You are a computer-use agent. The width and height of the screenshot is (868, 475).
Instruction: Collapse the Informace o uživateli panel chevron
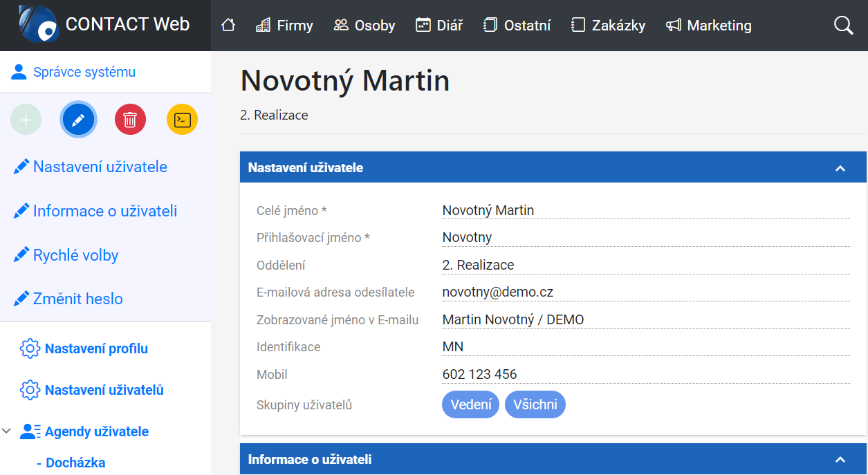(x=840, y=460)
